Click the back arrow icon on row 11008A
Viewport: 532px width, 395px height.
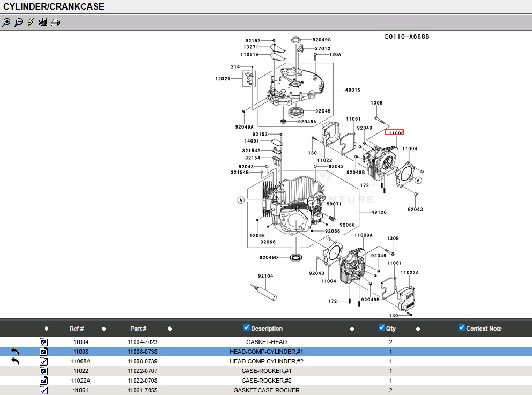pyautogui.click(x=16, y=361)
